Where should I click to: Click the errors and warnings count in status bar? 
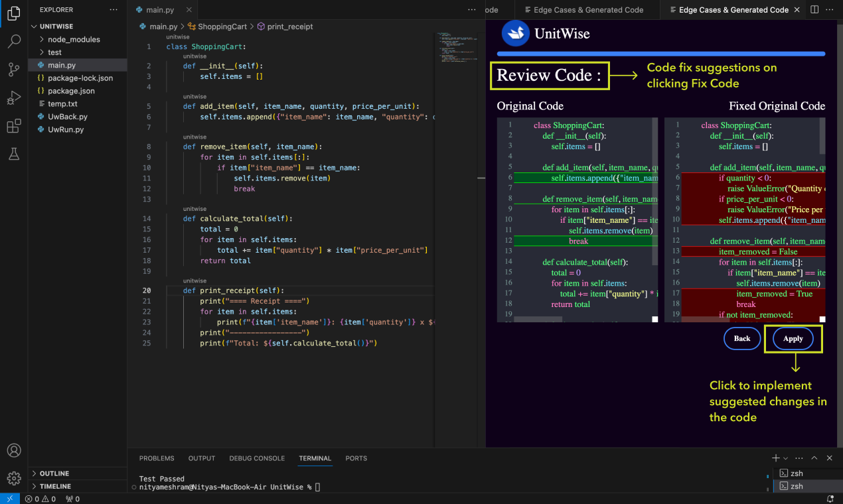click(x=40, y=499)
